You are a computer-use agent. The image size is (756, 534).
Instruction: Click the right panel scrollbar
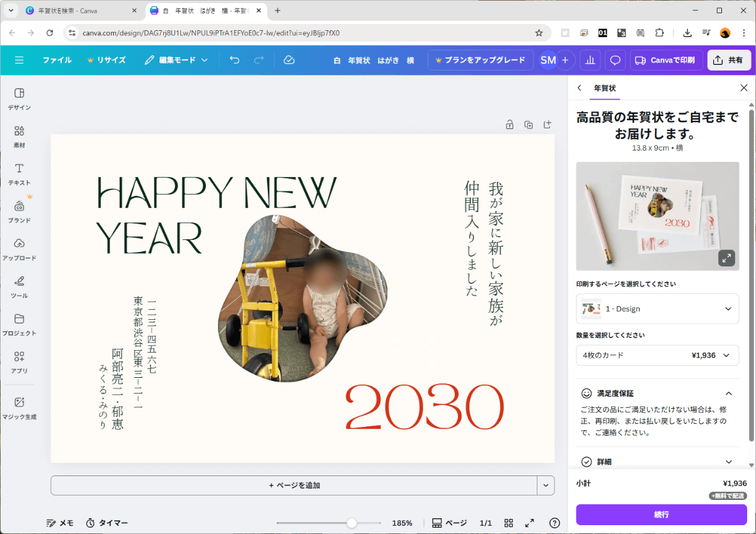[x=750, y=274]
